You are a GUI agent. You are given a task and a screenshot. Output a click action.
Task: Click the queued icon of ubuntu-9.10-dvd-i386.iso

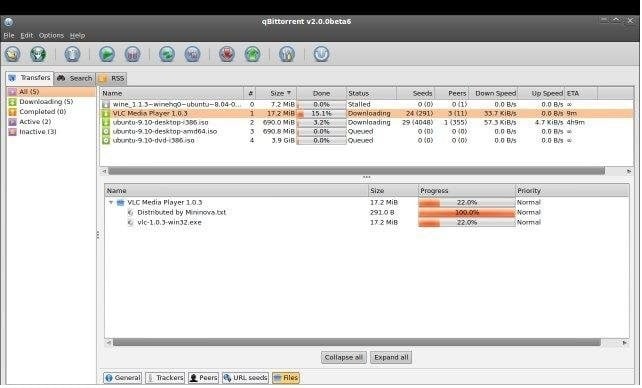click(106, 140)
